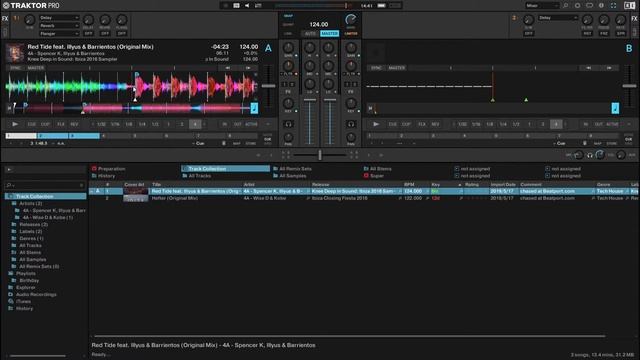Open Deck A Cue type dropdown
This screenshot has height=360, width=640.
[x=199, y=144]
